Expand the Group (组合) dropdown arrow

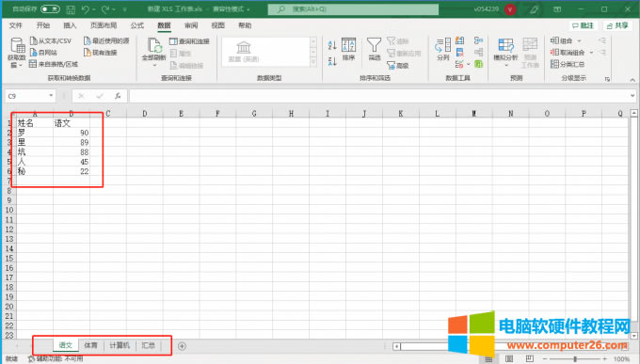pyautogui.click(x=579, y=40)
